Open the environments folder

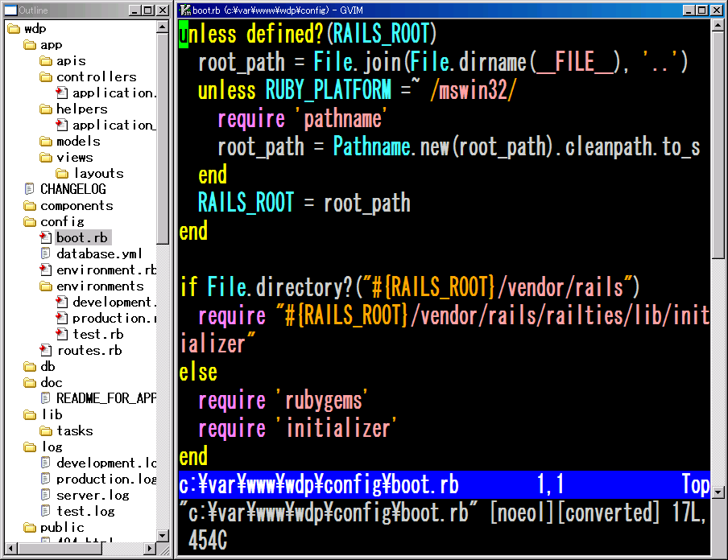pyautogui.click(x=100, y=286)
